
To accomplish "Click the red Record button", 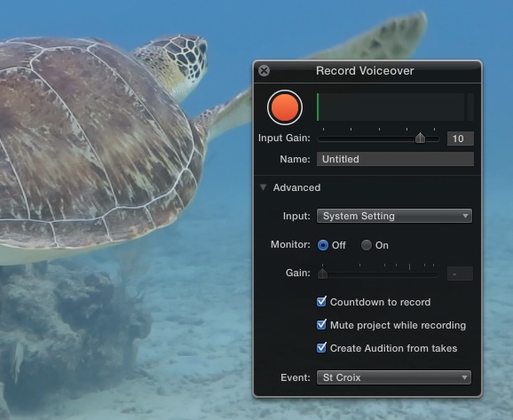I will click(x=285, y=107).
